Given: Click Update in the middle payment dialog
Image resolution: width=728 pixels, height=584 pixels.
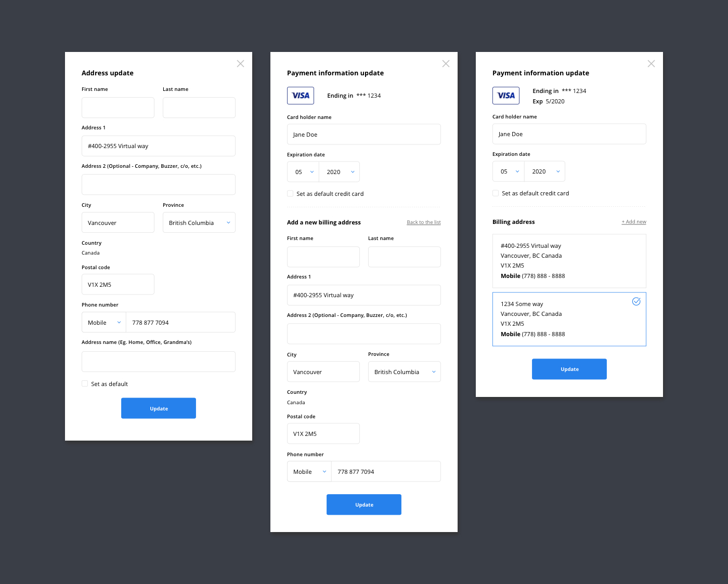Looking at the screenshot, I should pyautogui.click(x=364, y=505).
